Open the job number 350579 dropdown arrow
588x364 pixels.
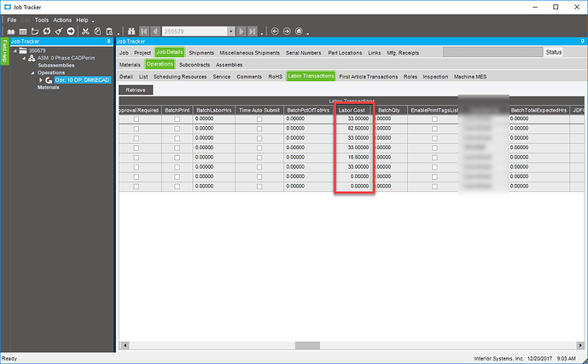(231, 32)
